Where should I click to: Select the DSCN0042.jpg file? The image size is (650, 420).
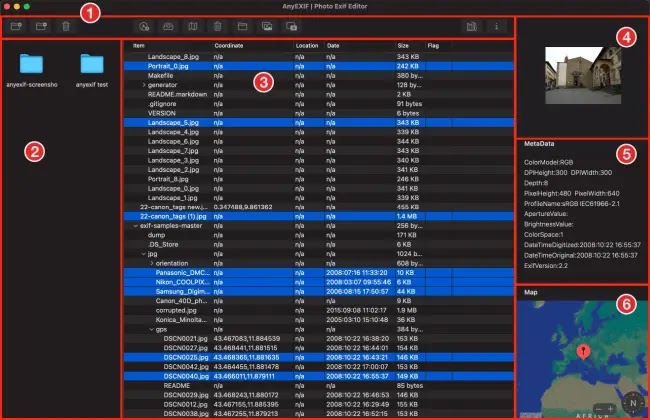point(318,367)
